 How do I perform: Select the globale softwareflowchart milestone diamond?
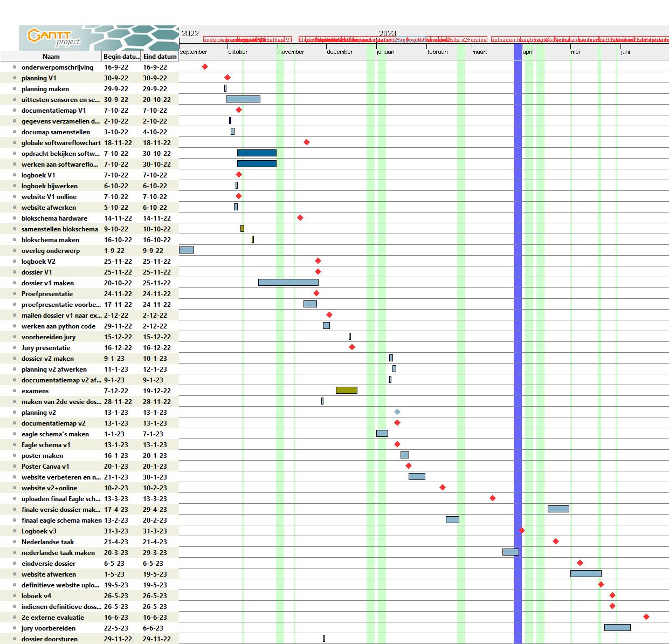tap(307, 142)
